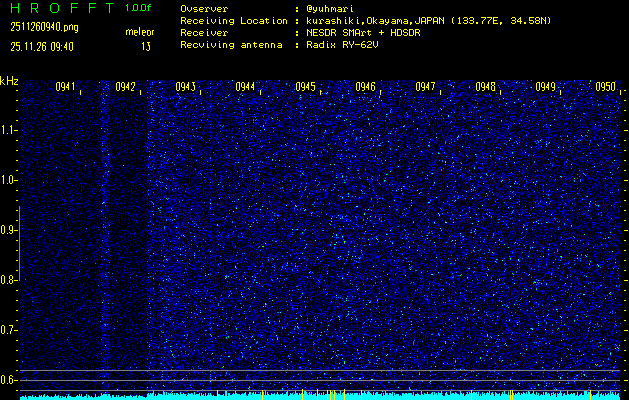This screenshot has width=629, height=400.
Task: Click the 0.6 frequency axis label
Action: click(8, 380)
